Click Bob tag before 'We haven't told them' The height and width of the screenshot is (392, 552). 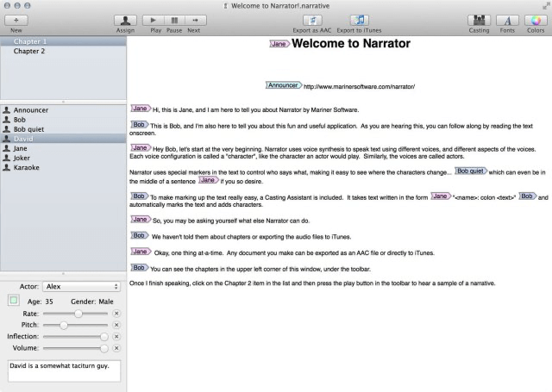[140, 235]
